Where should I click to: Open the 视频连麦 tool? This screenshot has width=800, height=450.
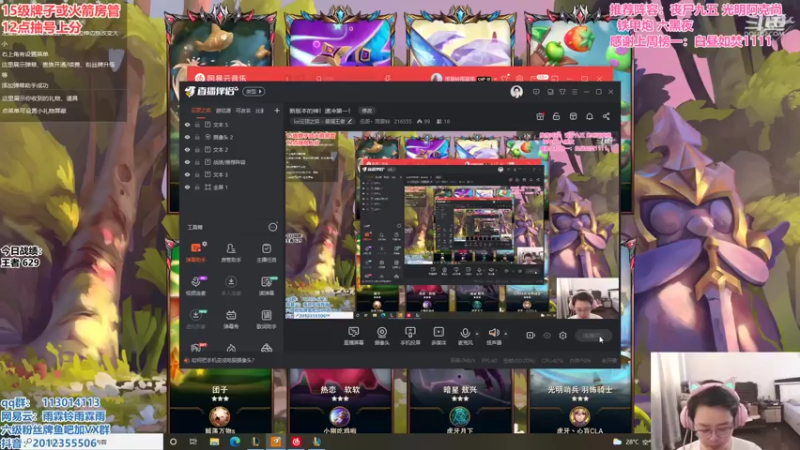pyautogui.click(x=195, y=286)
